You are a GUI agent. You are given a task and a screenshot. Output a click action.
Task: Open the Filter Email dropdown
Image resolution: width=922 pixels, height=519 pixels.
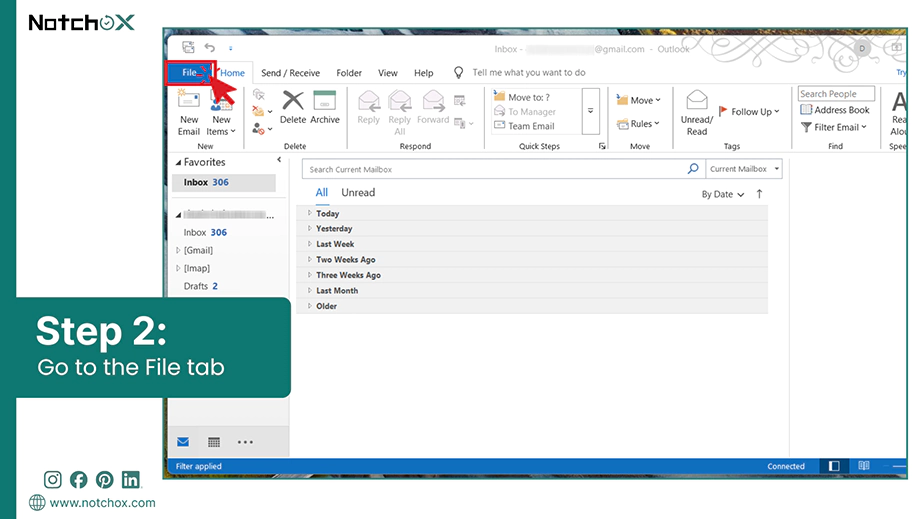coord(833,127)
